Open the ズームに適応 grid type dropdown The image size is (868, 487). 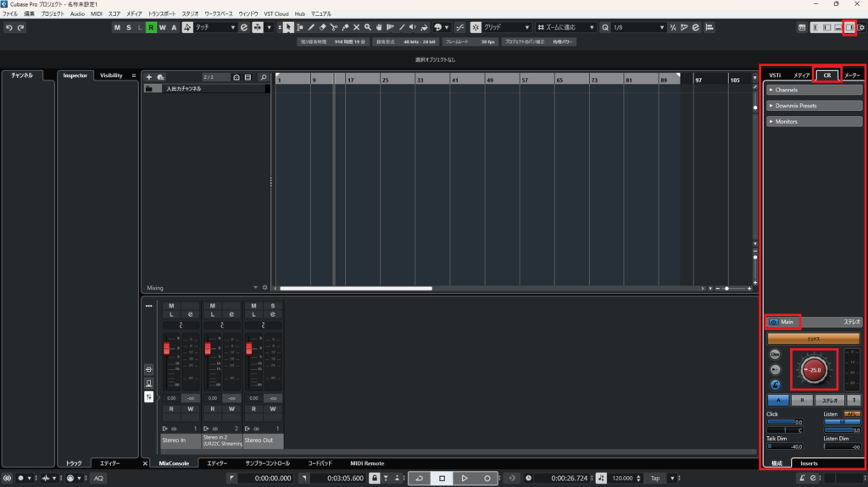565,27
